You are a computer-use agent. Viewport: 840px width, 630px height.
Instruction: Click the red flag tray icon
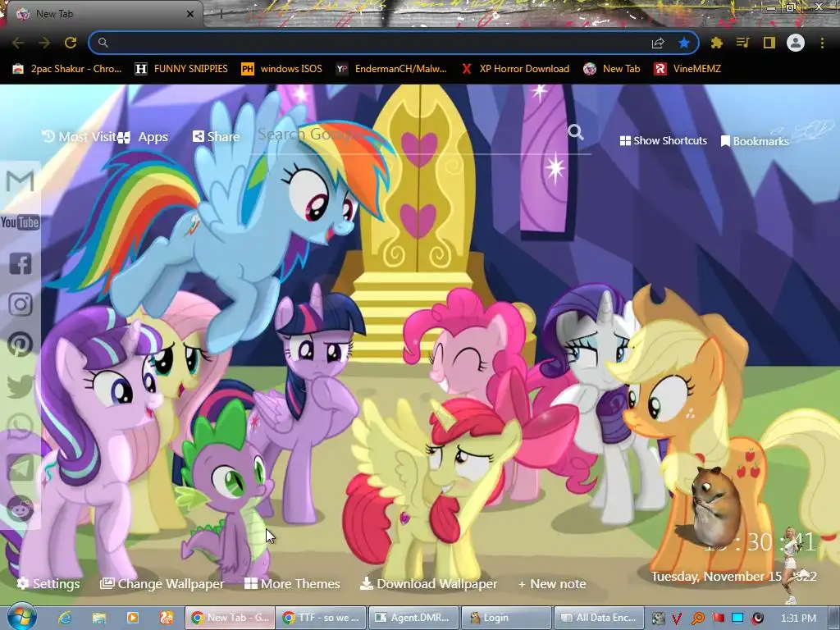[x=718, y=619]
